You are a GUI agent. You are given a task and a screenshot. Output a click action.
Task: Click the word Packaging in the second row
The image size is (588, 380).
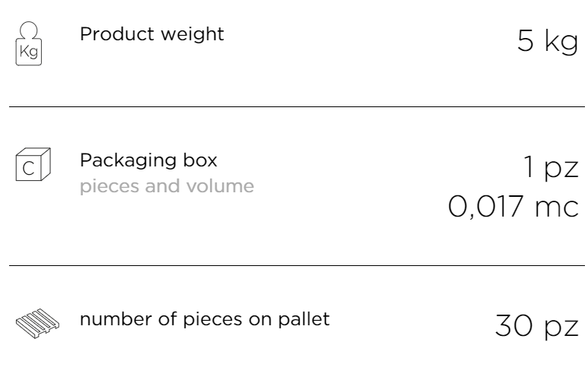[x=128, y=161]
